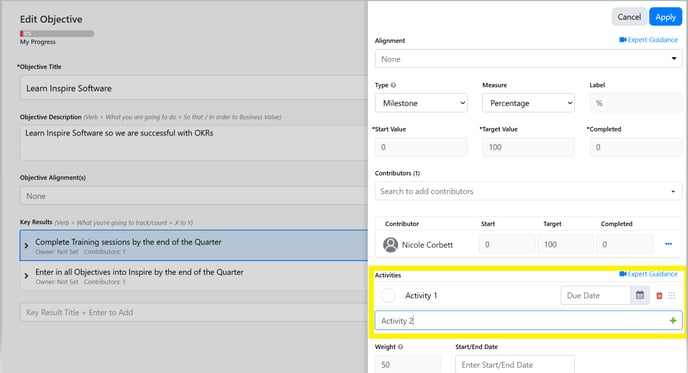Open the Measure dropdown showing Percentage
The image size is (688, 373).
tap(528, 103)
